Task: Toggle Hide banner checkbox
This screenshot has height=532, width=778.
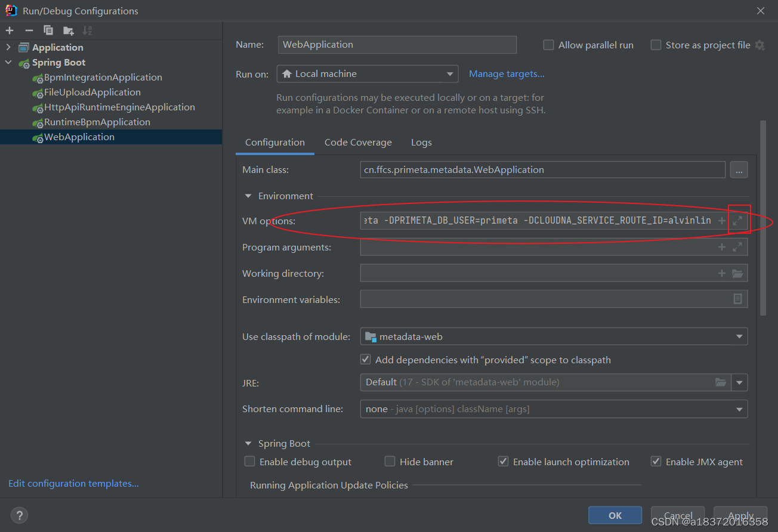Action: pyautogui.click(x=390, y=462)
